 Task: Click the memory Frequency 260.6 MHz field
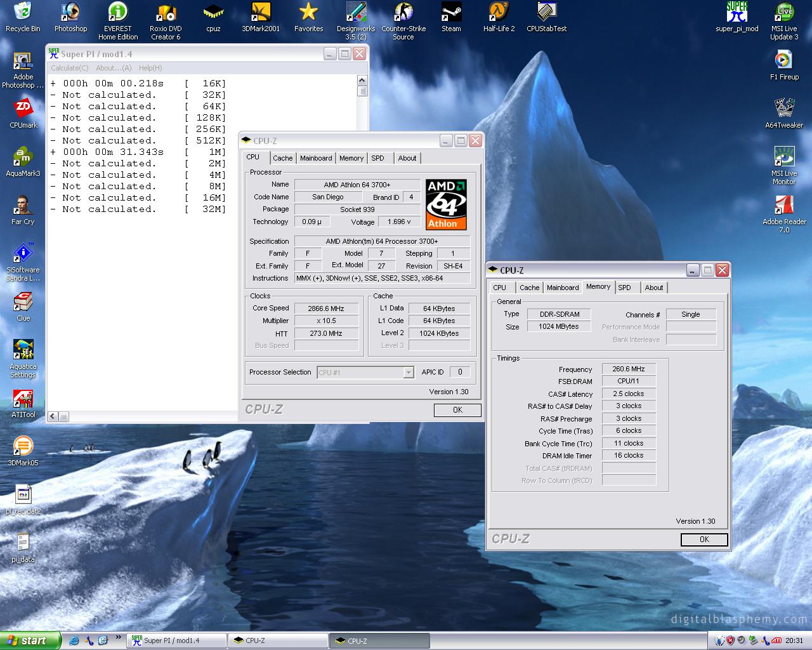coord(628,369)
